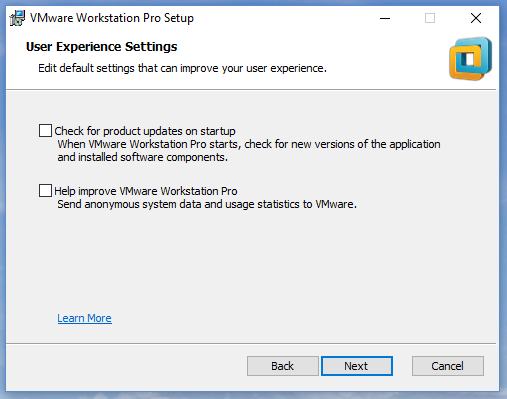Close the VMware Workstation Pro Setup window
507x399 pixels.
[476, 18]
